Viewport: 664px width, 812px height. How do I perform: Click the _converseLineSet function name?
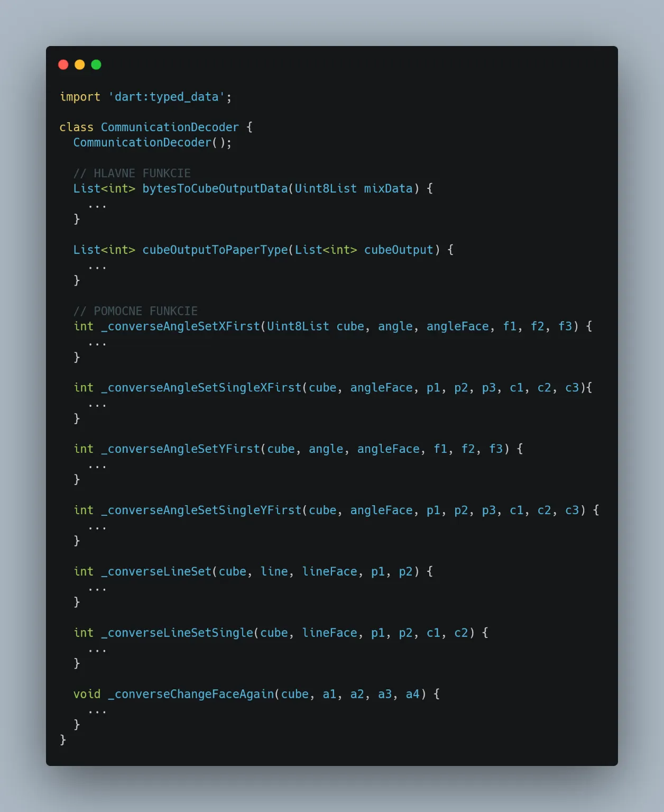click(156, 572)
